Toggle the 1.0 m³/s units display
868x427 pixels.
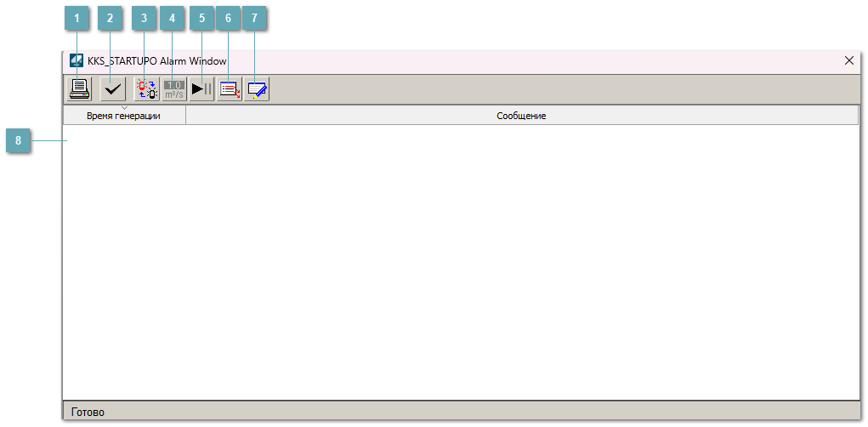coord(174,88)
